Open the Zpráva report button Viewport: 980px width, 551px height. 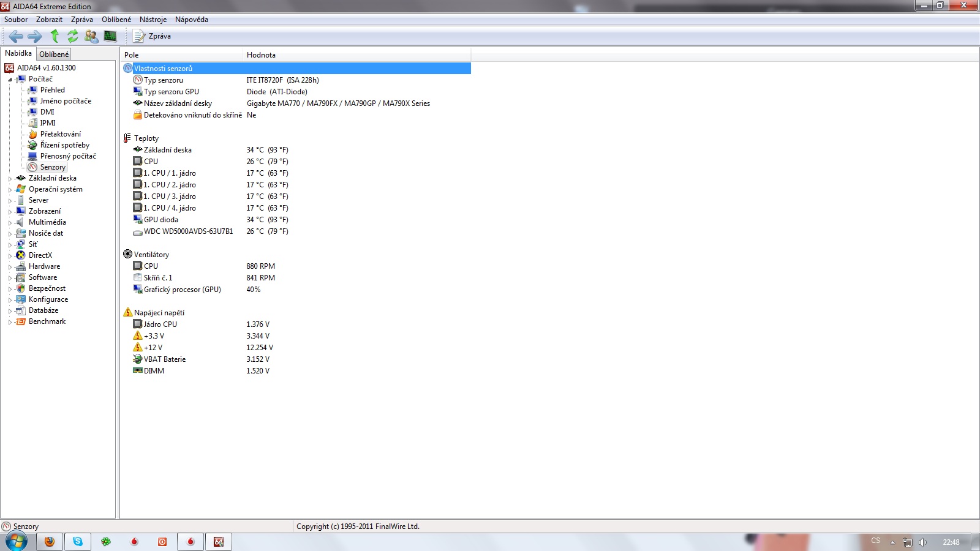153,36
